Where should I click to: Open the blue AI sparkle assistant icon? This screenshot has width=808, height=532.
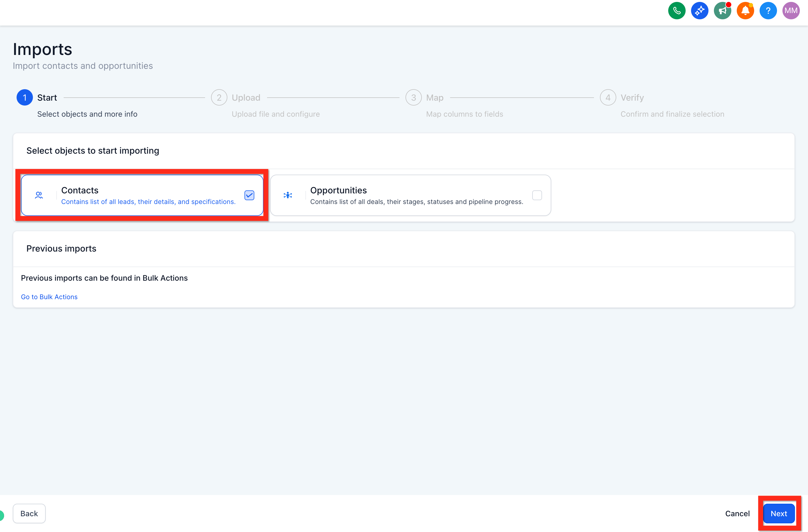coord(699,11)
